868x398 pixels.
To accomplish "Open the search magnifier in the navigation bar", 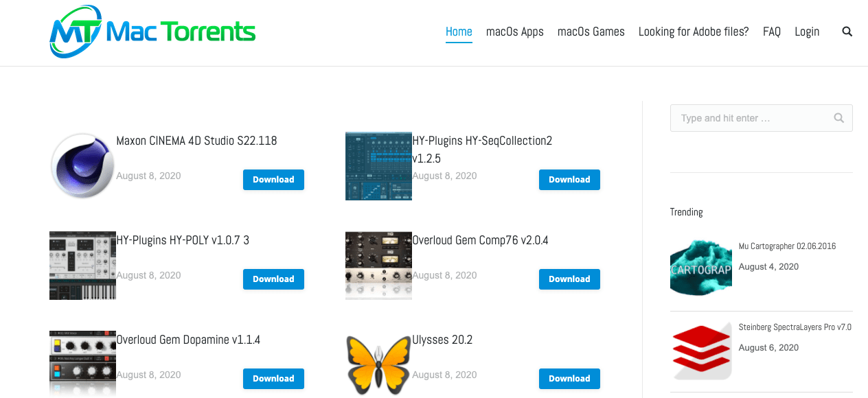I will 847,32.
